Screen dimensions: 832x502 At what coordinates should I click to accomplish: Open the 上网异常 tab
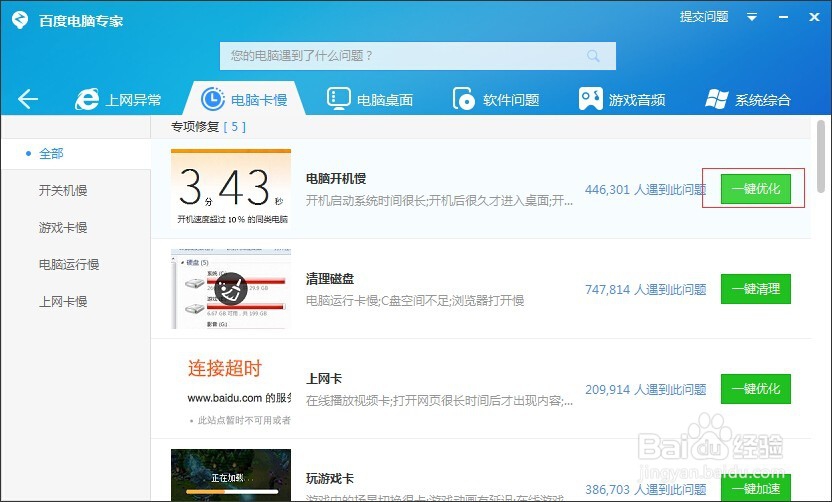pos(118,99)
